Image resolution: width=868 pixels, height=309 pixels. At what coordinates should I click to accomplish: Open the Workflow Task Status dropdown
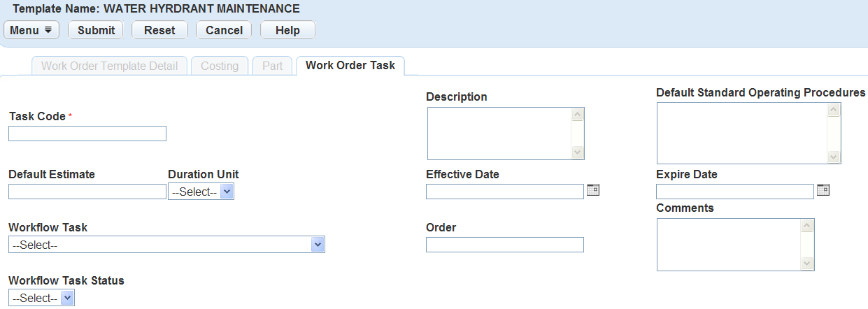41,299
